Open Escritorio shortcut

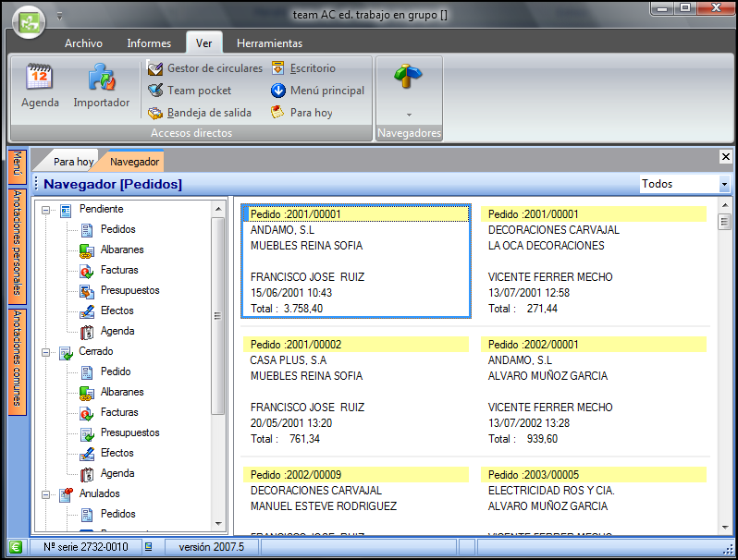(x=303, y=68)
